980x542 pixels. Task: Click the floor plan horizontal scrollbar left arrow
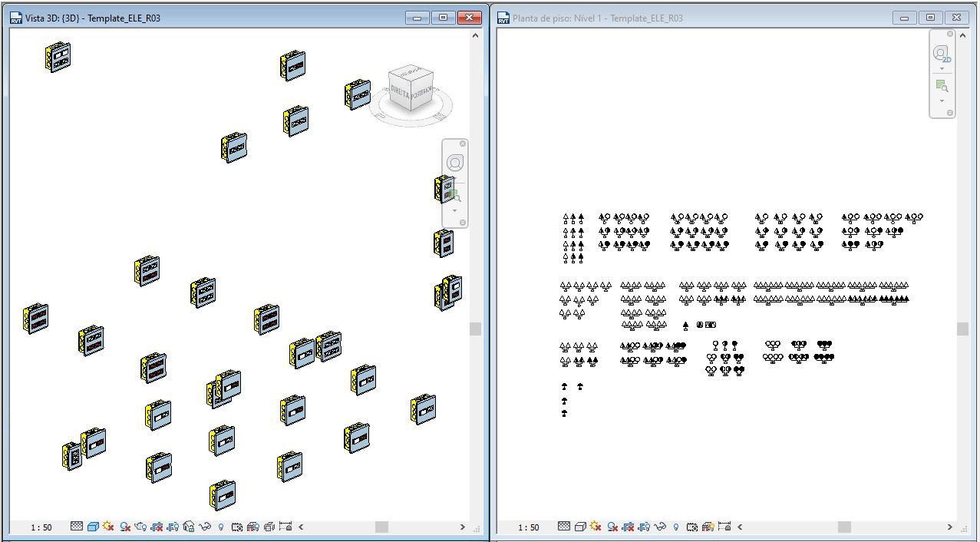(740, 527)
